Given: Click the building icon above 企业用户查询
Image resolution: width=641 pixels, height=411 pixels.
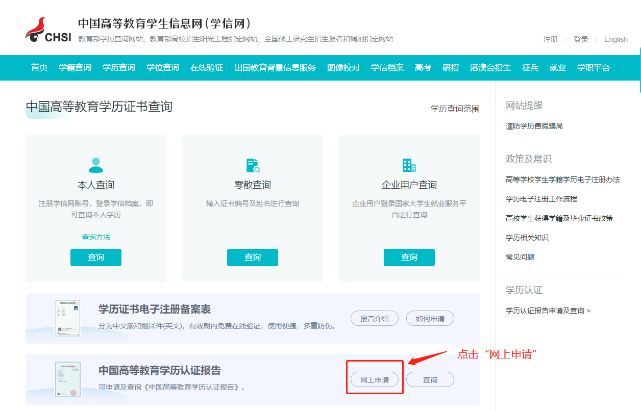Looking at the screenshot, I should tap(408, 165).
